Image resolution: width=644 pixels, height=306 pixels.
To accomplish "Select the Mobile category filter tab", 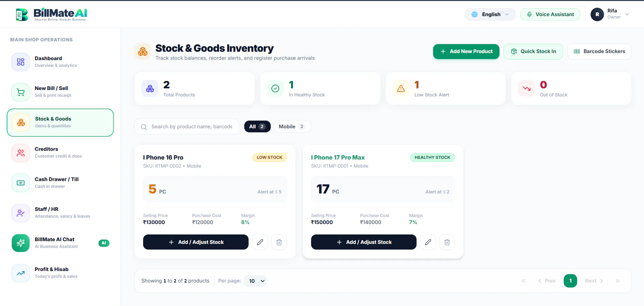I will click(292, 127).
